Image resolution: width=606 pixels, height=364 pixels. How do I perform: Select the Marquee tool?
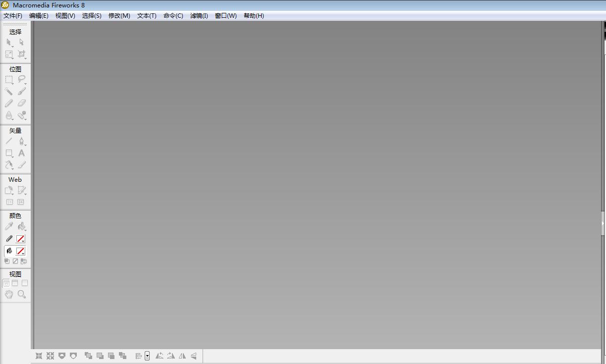point(9,80)
